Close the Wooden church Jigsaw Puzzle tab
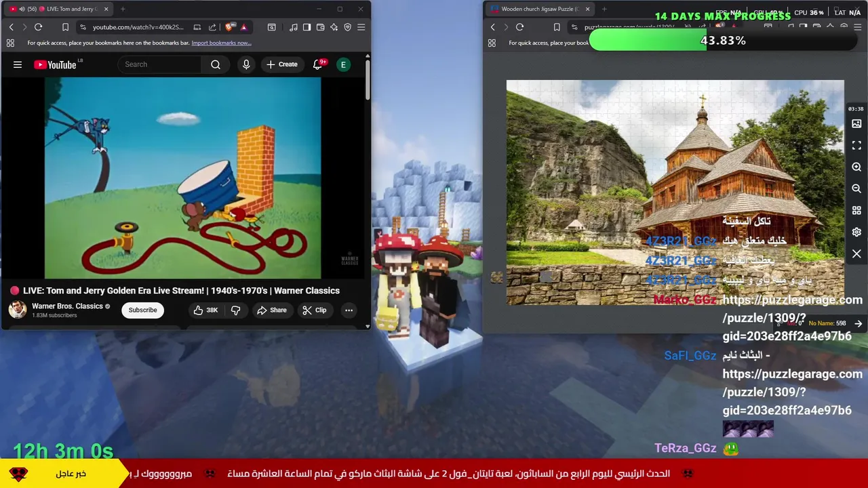 coord(587,9)
